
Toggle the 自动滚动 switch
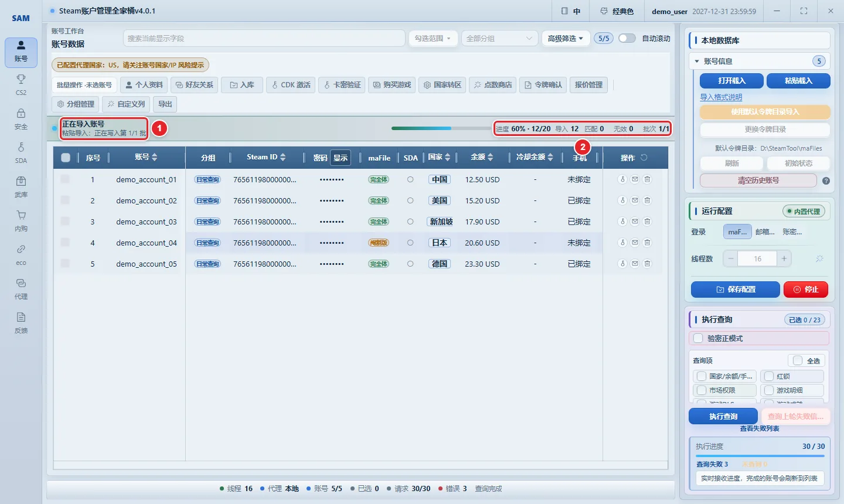[x=627, y=38]
